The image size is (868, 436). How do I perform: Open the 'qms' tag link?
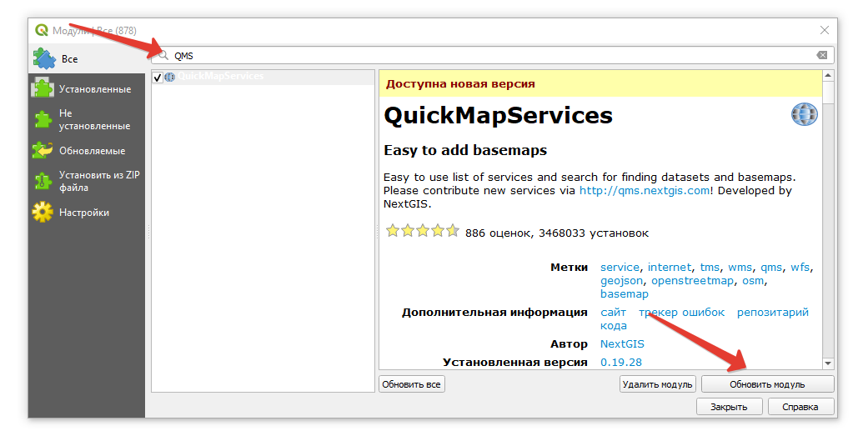point(771,268)
